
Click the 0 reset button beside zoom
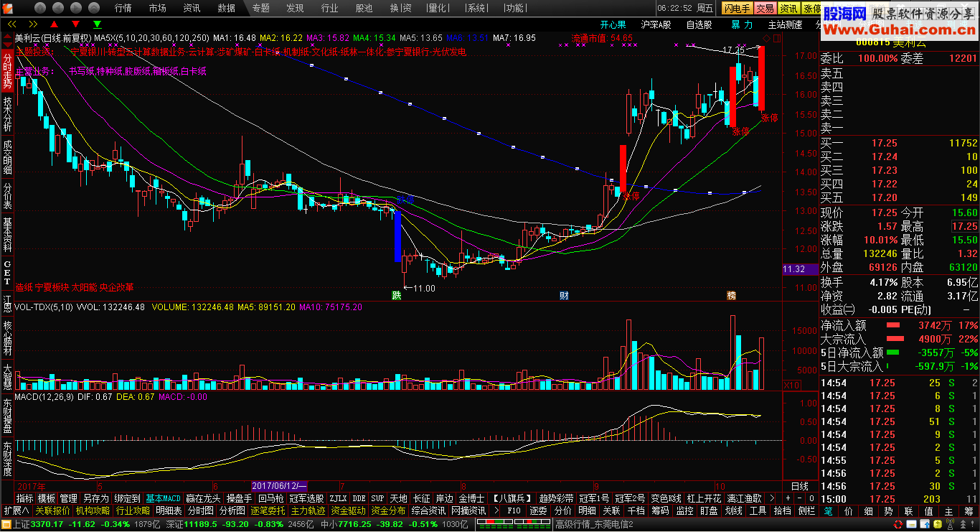point(811,498)
